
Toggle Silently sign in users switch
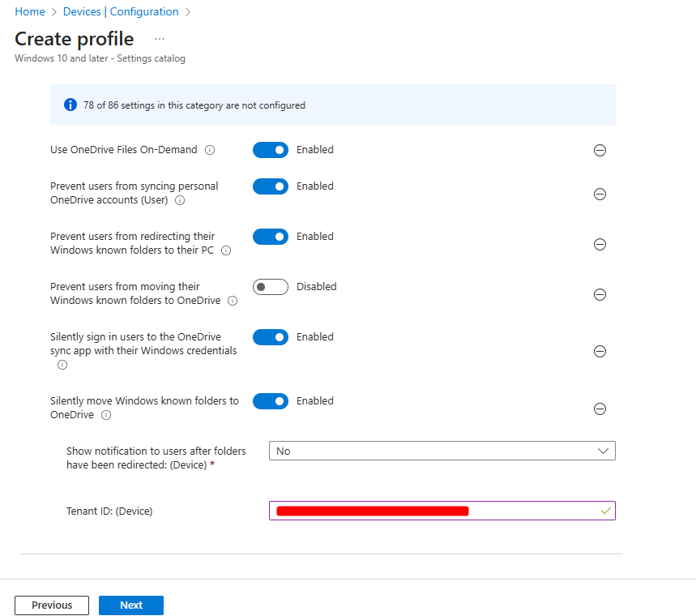click(271, 337)
